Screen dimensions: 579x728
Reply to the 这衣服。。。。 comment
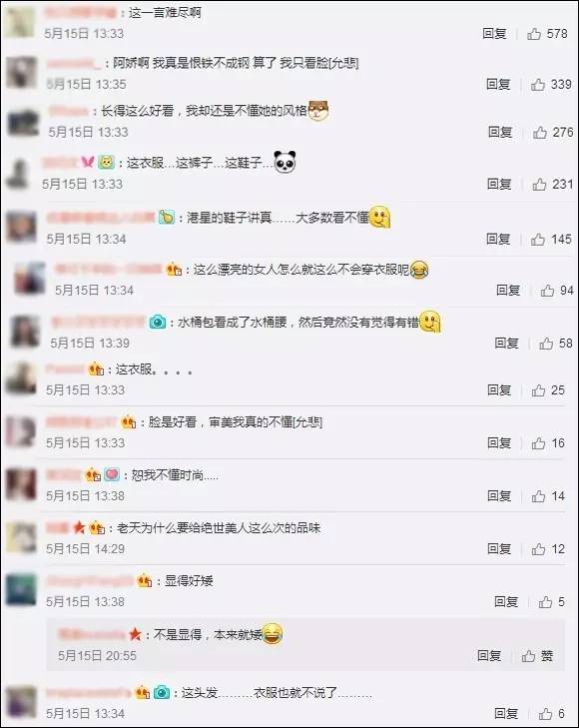coord(499,390)
